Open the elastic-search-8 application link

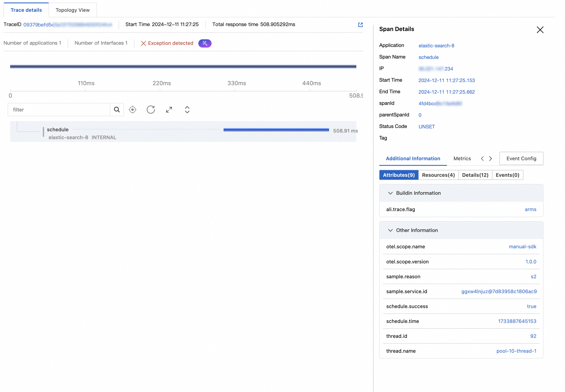point(436,46)
